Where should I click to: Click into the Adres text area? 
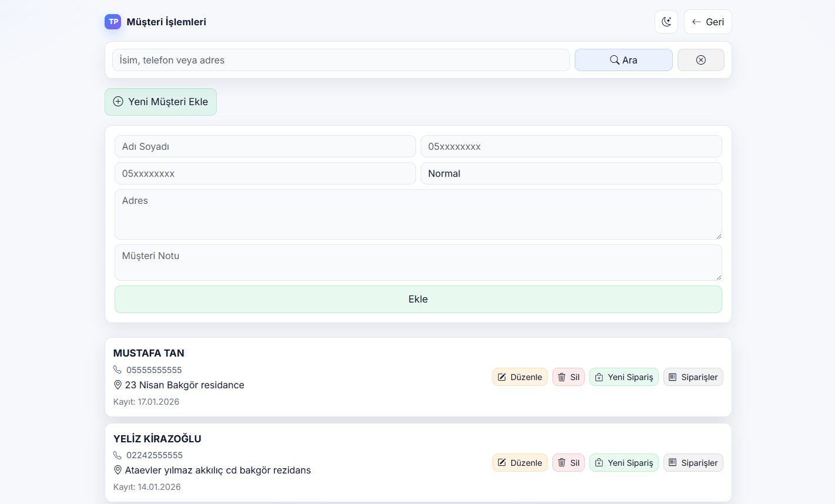(x=418, y=214)
